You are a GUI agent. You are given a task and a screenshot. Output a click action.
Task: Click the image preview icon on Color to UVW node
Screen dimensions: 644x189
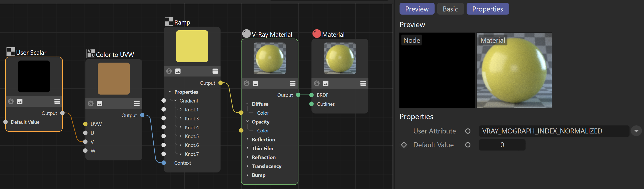pos(99,104)
